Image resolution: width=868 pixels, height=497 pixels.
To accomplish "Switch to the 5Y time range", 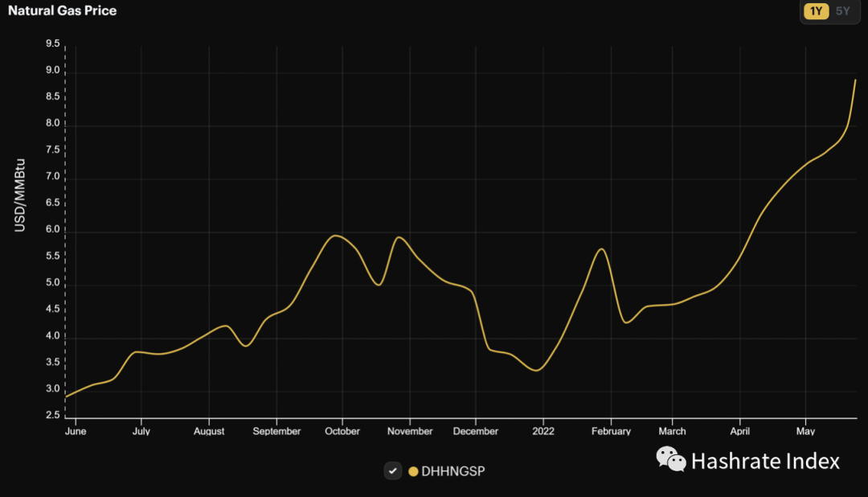I will point(842,11).
